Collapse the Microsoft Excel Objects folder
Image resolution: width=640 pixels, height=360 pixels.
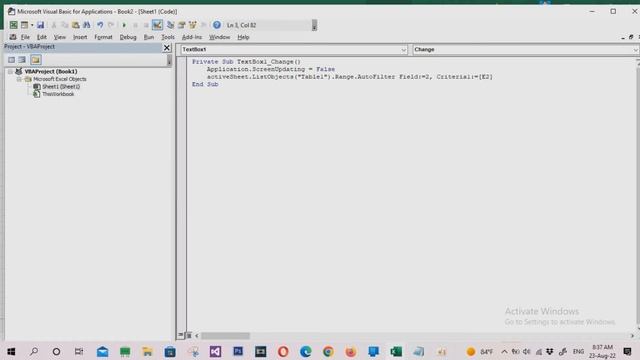19,79
